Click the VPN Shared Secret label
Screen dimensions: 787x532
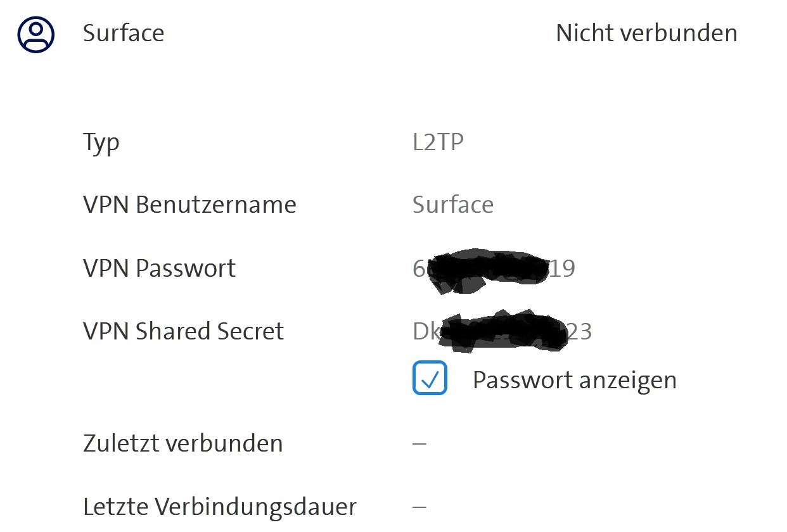click(183, 331)
